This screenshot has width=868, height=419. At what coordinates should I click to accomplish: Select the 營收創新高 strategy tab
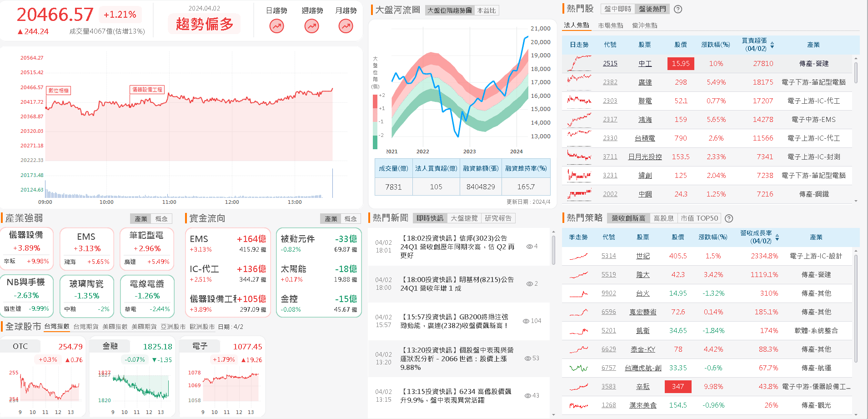628,218
